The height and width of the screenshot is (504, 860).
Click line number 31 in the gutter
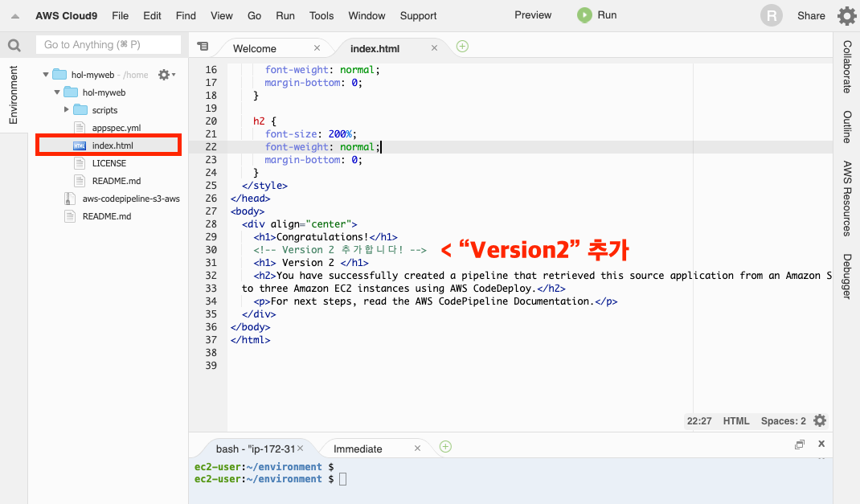click(x=211, y=263)
